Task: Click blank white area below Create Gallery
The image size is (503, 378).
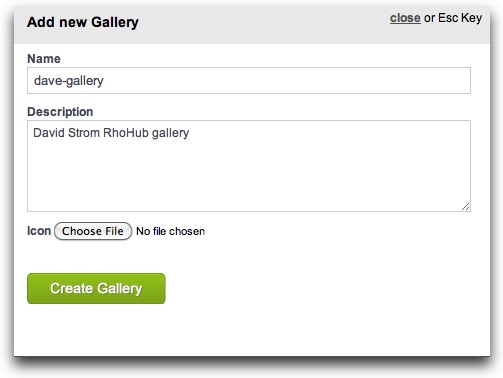Action: [252, 330]
